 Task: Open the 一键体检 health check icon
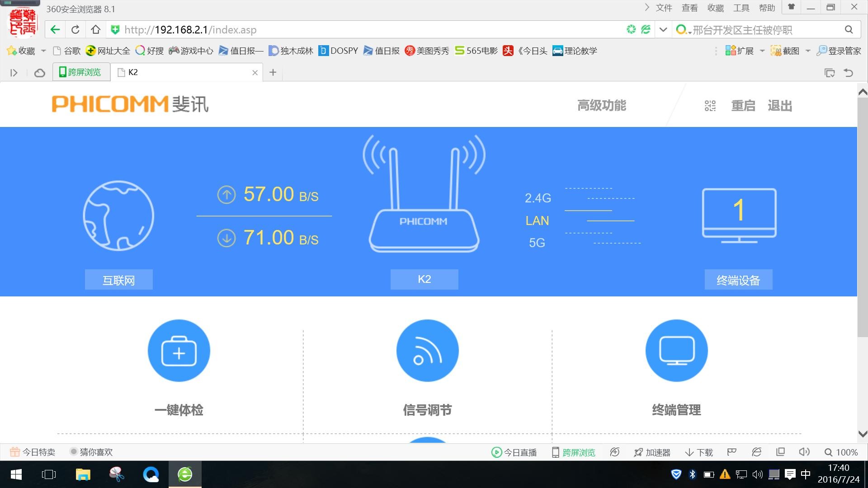179,351
